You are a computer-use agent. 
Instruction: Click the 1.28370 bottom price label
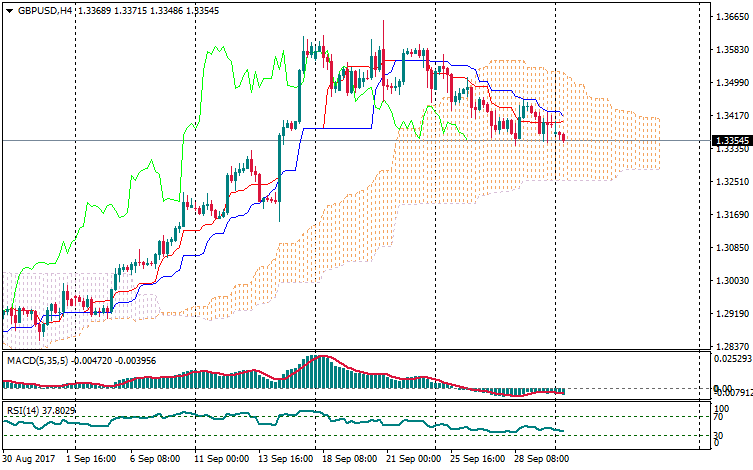click(728, 346)
